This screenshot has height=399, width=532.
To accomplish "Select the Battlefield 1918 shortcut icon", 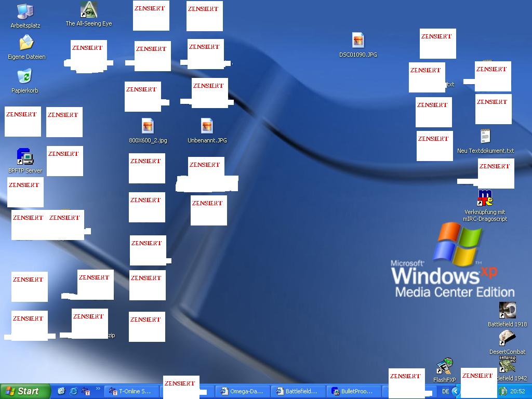I will 507,310.
